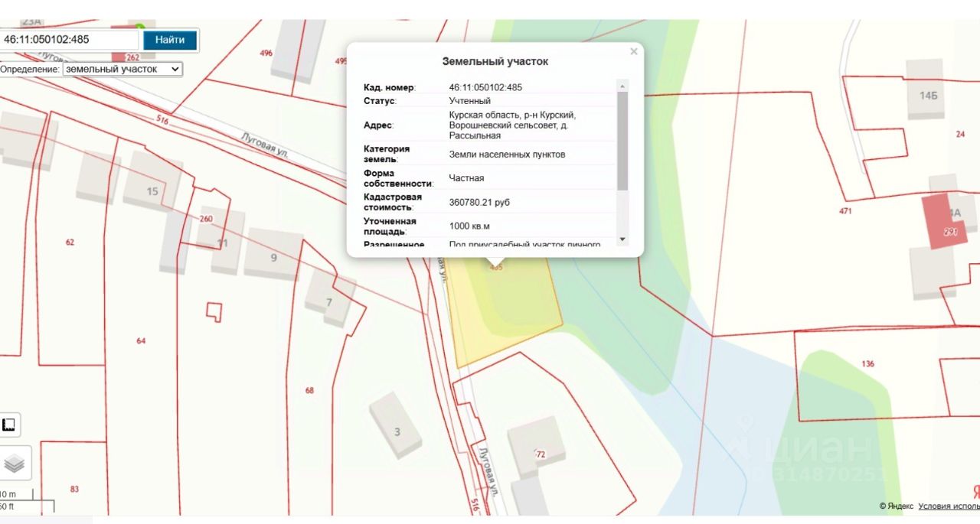Activate the ruler measurement tool icon
Screen dimensions: 980x524
tap(10, 425)
